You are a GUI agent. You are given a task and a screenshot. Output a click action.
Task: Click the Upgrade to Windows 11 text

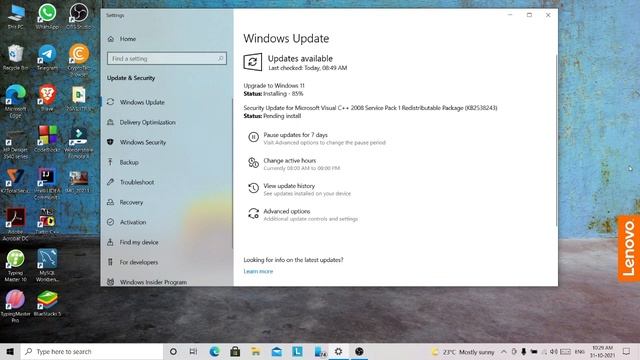tap(274, 86)
